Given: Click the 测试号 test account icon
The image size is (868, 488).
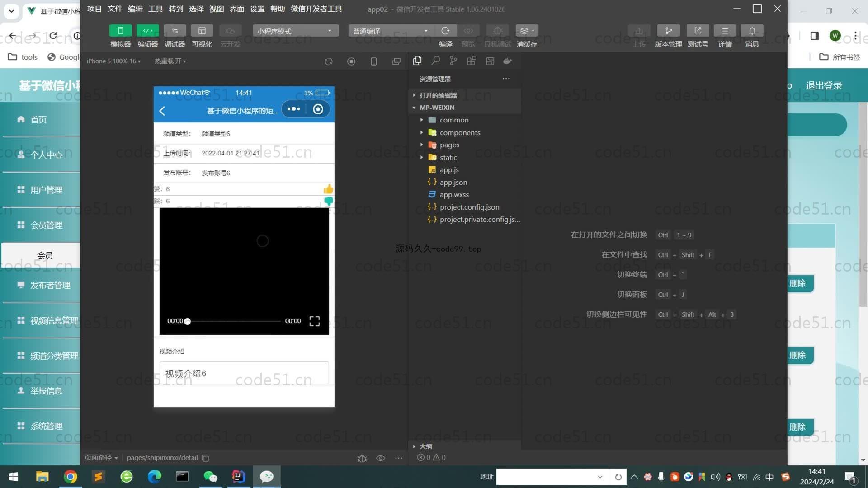Looking at the screenshot, I should [698, 31].
